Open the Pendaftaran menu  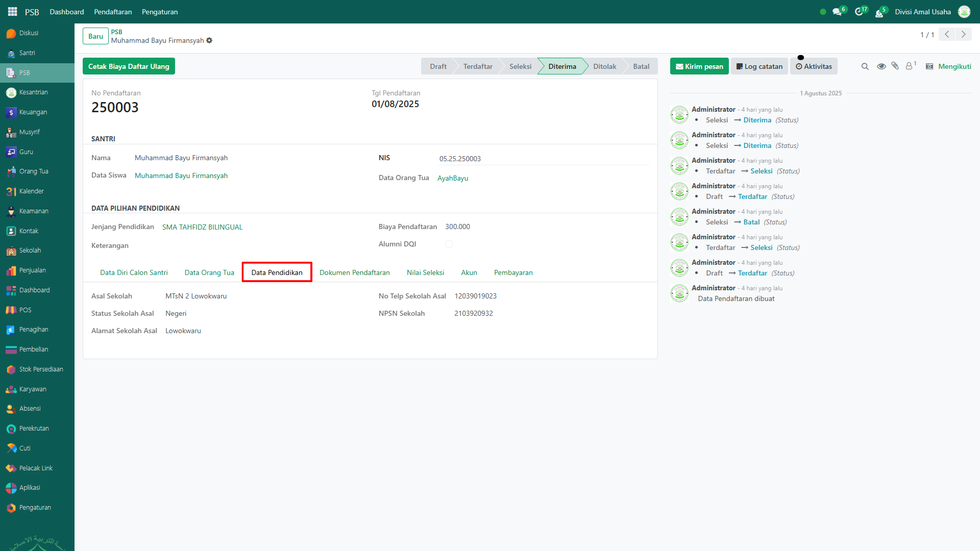tap(113, 12)
